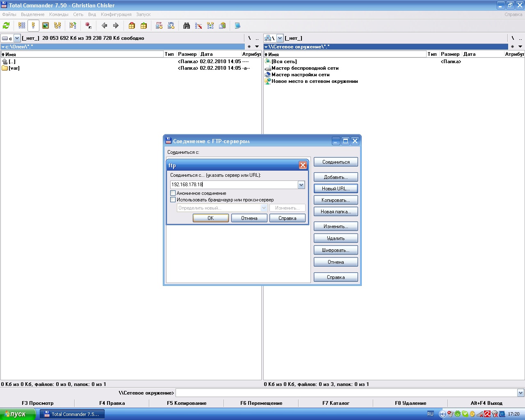
Task: Show right panel directory history arrow
Action: click(x=520, y=47)
